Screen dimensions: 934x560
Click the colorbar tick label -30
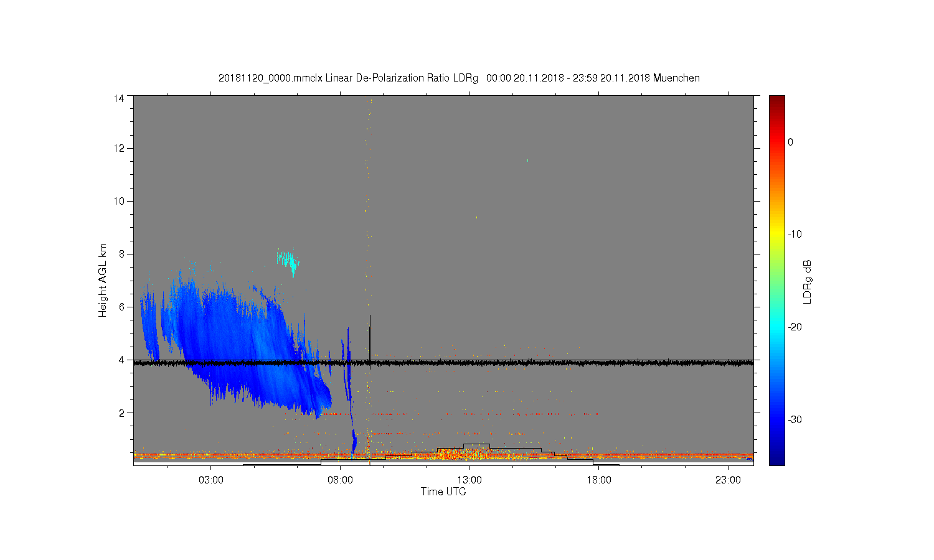point(794,419)
